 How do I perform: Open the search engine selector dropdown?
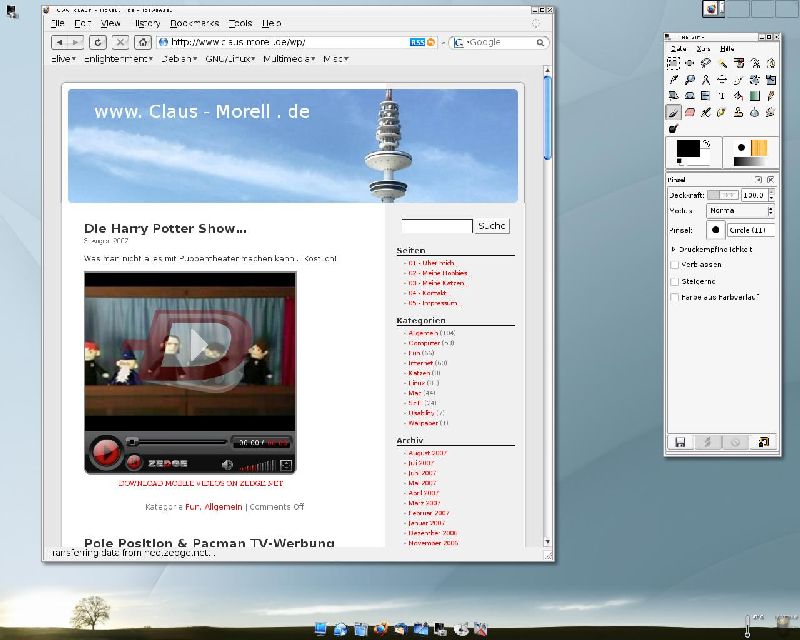coord(460,43)
